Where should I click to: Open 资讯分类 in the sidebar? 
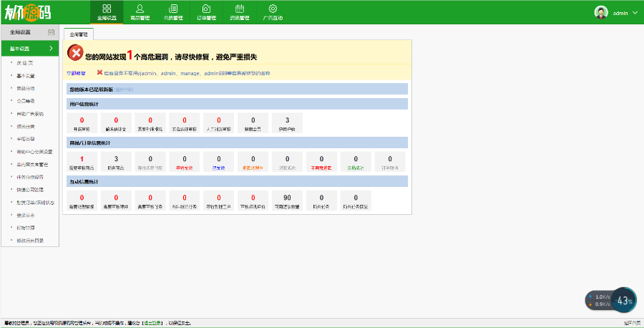(26, 127)
